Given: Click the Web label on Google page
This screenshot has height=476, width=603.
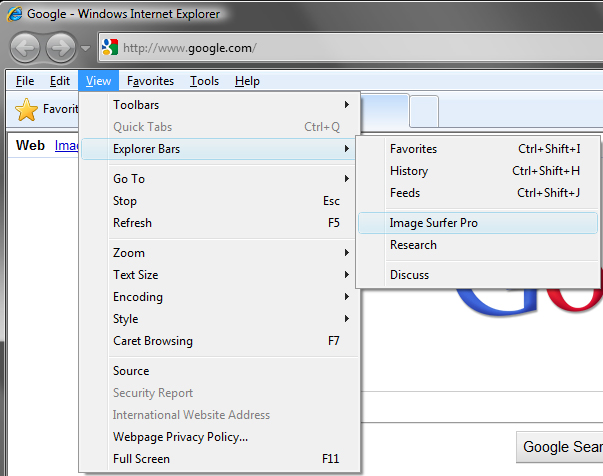Looking at the screenshot, I should [x=30, y=145].
